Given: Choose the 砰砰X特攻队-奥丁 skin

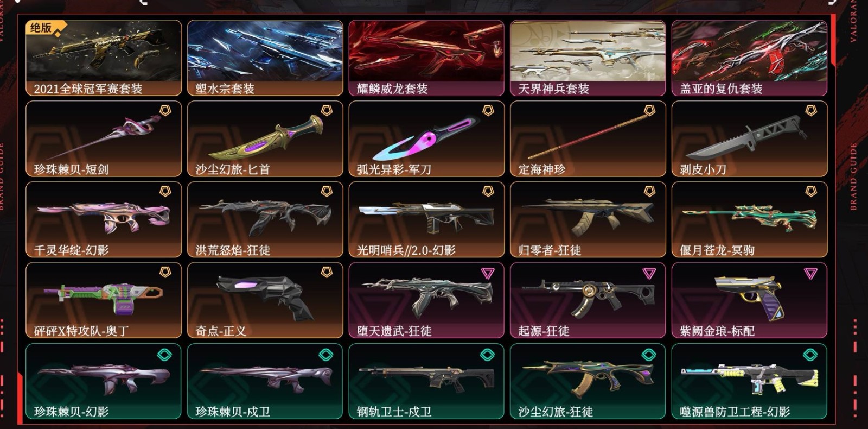Looking at the screenshot, I should tap(104, 300).
